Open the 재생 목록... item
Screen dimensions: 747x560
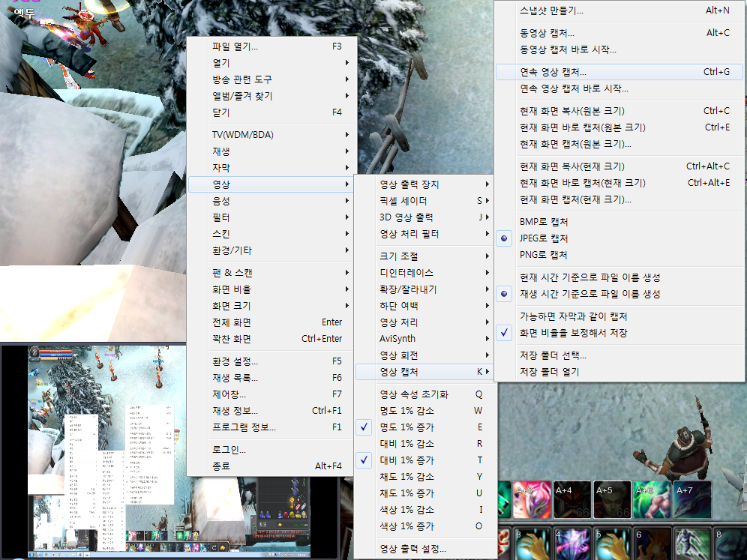click(271, 378)
